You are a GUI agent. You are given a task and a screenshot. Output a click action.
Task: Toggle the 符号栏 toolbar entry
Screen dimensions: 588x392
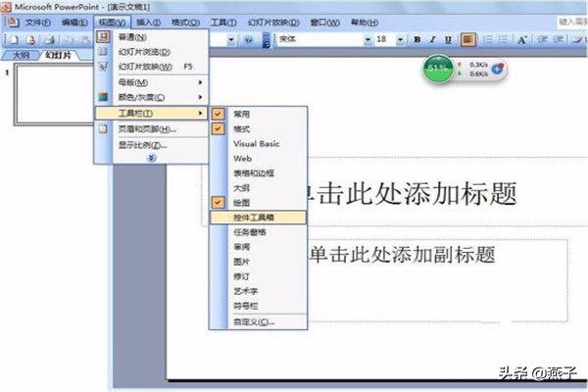click(x=258, y=306)
